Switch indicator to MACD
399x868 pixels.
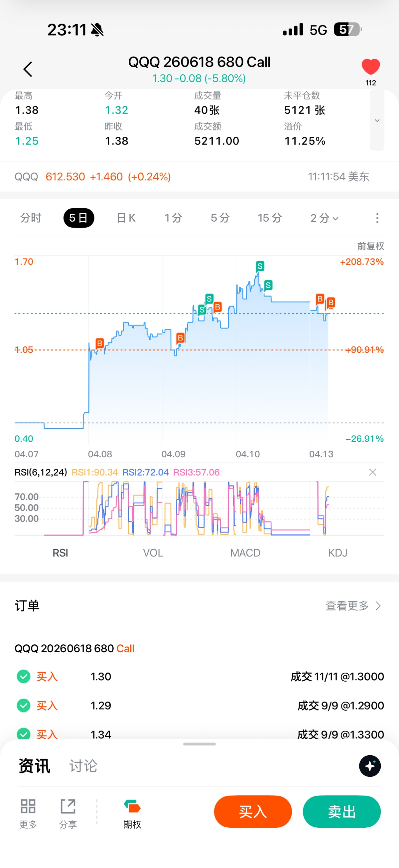[x=245, y=553]
